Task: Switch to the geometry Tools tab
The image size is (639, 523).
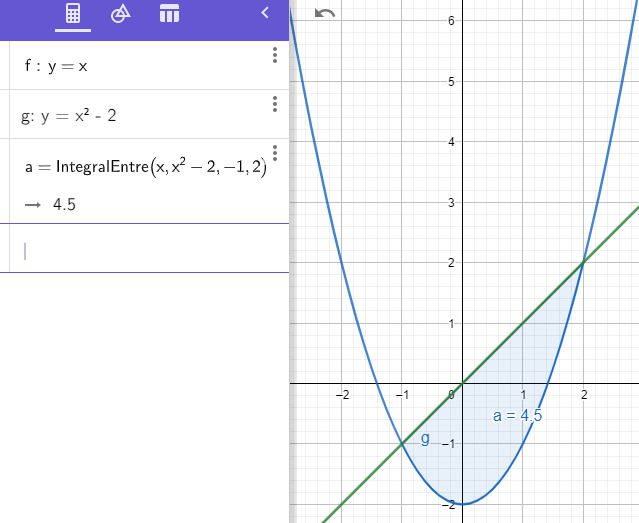Action: coord(120,14)
